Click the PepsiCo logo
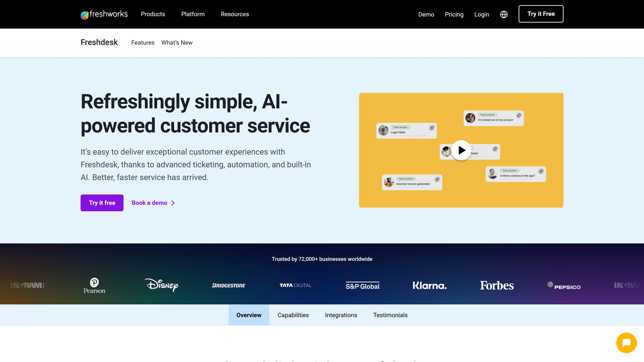The height and width of the screenshot is (362, 644). [x=564, y=286]
